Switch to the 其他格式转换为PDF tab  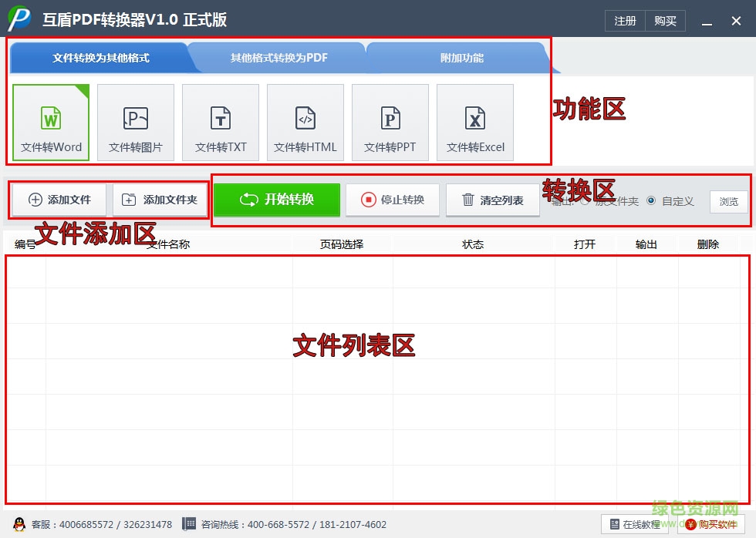[x=278, y=57]
